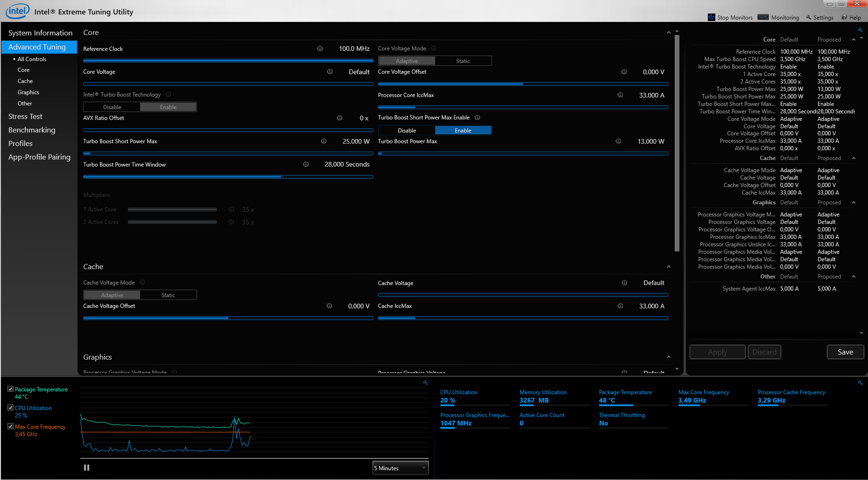This screenshot has width=868, height=480.
Task: Click the Core Voltage Offset slider
Action: (x=523, y=84)
